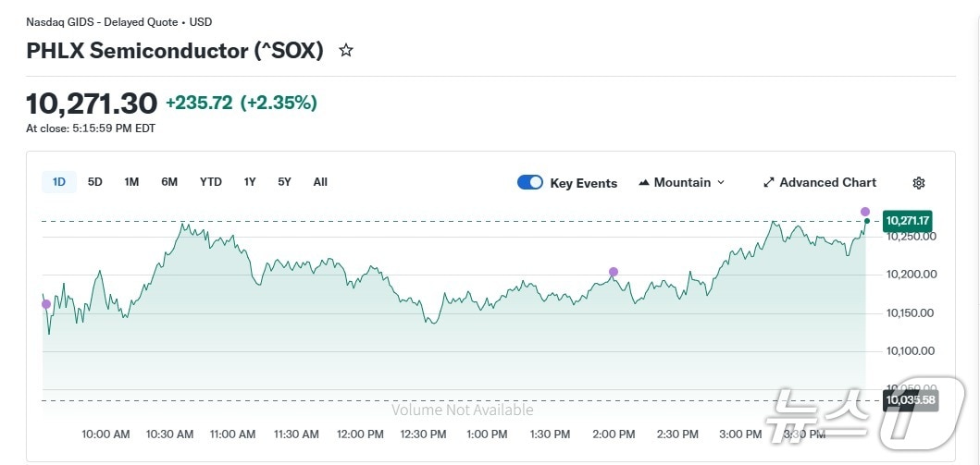The image size is (980, 465).
Task: Click the 10,271.17 current price label
Action: pyautogui.click(x=908, y=221)
